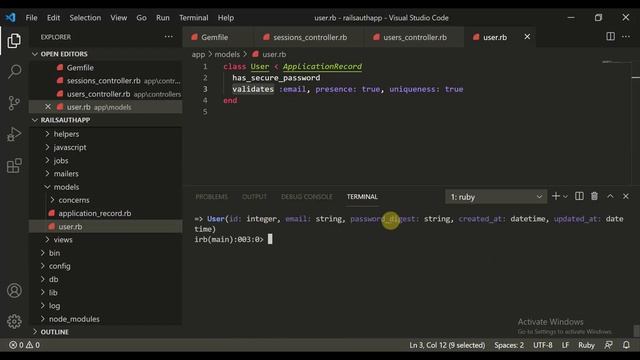The width and height of the screenshot is (640, 360).
Task: Open the Terminal menu
Action: click(193, 18)
